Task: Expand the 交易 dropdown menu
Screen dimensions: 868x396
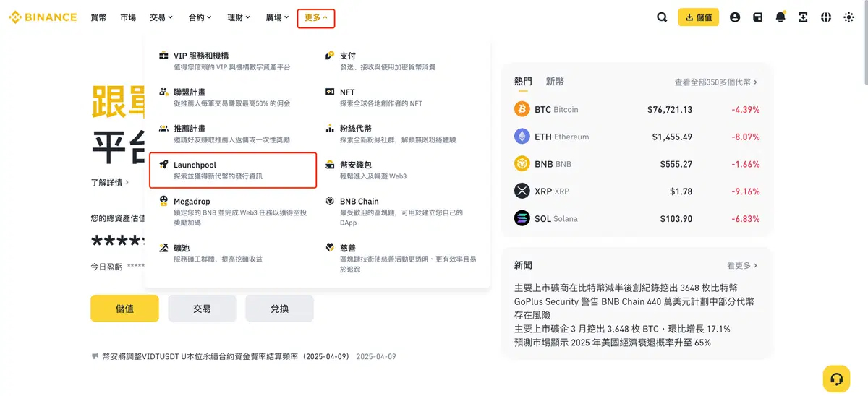Action: tap(161, 17)
